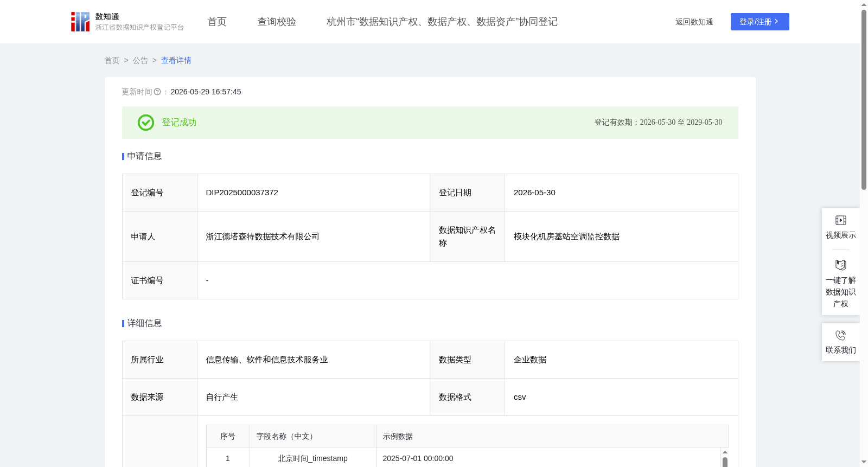Click the 所属行业 label cell
Viewport: 868px width, 467px height.
click(160, 360)
